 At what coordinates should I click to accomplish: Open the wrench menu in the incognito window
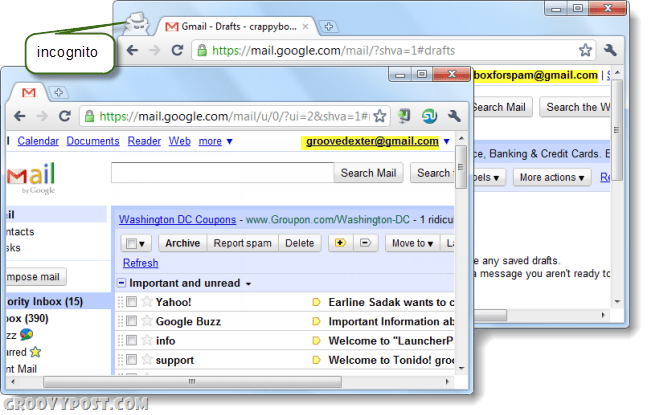(610, 50)
